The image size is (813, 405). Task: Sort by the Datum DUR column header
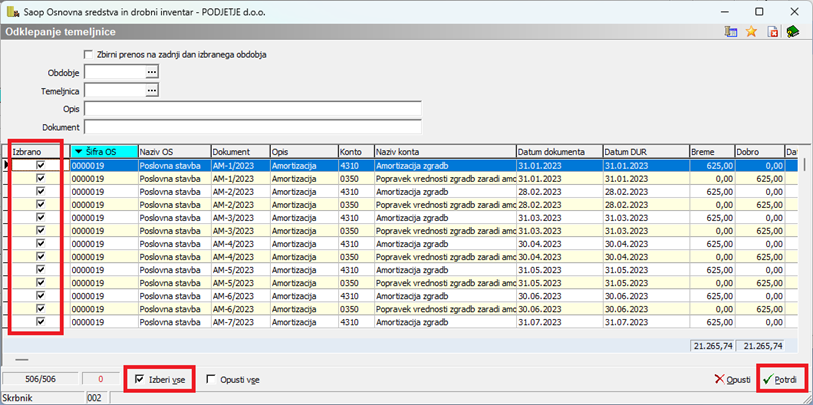point(646,152)
